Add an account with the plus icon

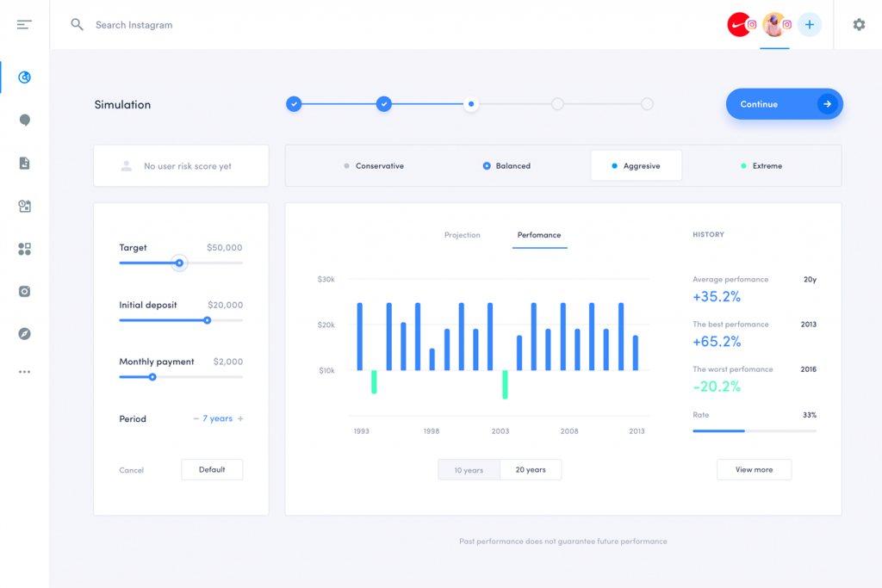[810, 25]
